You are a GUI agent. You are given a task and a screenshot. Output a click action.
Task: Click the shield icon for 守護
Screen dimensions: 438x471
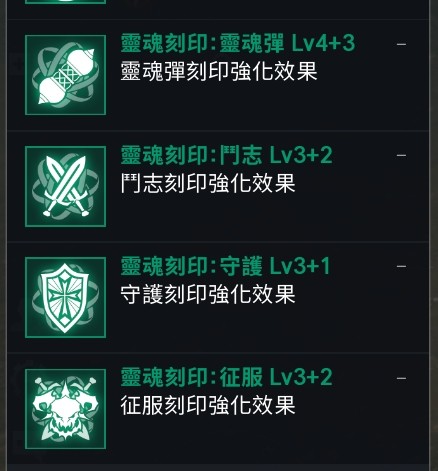click(66, 298)
